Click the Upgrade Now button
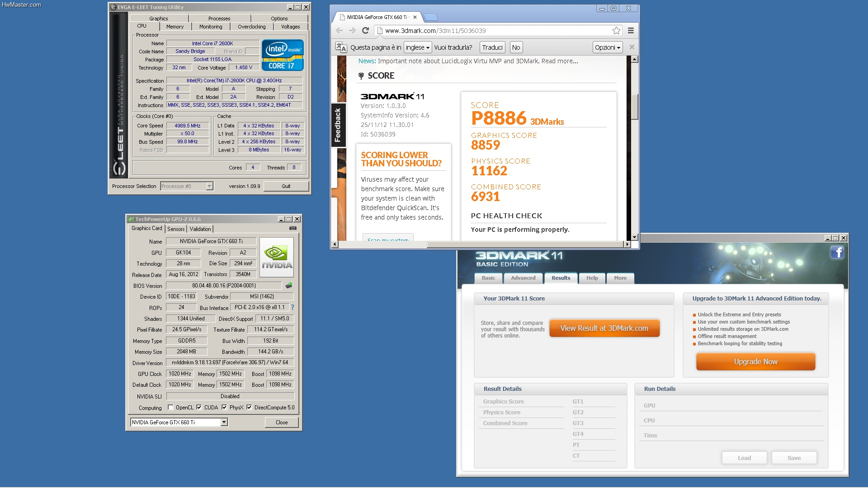 point(755,362)
